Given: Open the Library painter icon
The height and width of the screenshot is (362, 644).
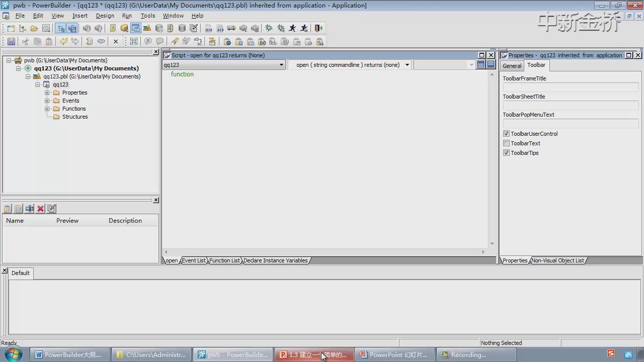Looking at the screenshot, I should [x=147, y=28].
